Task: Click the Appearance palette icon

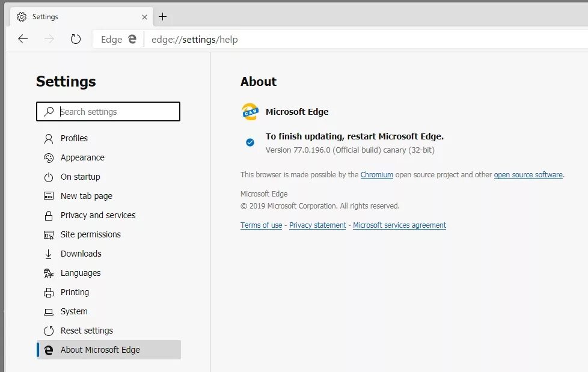Action: [49, 158]
